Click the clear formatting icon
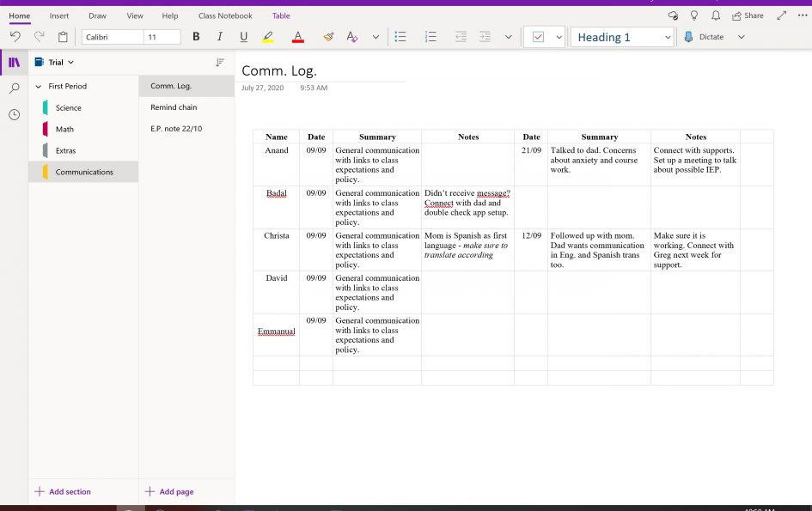 point(352,37)
